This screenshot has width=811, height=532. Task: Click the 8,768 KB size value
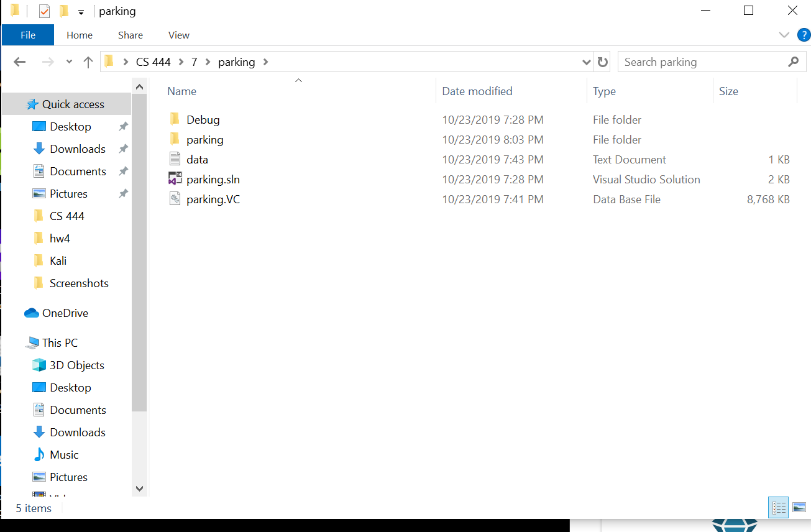[x=768, y=199]
